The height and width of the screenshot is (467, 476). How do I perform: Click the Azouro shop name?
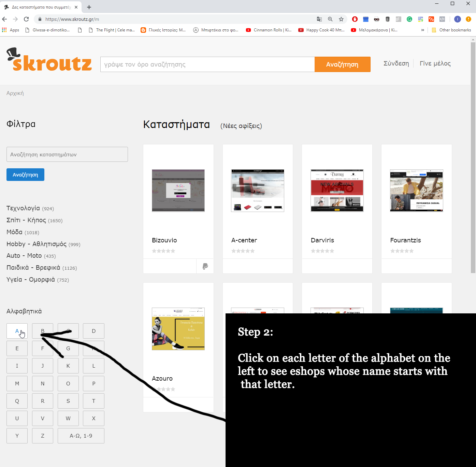pyautogui.click(x=162, y=379)
